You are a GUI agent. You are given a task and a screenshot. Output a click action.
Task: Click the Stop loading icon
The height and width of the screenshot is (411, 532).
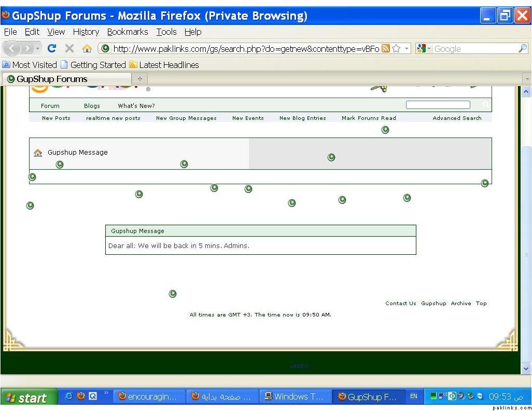coord(69,48)
